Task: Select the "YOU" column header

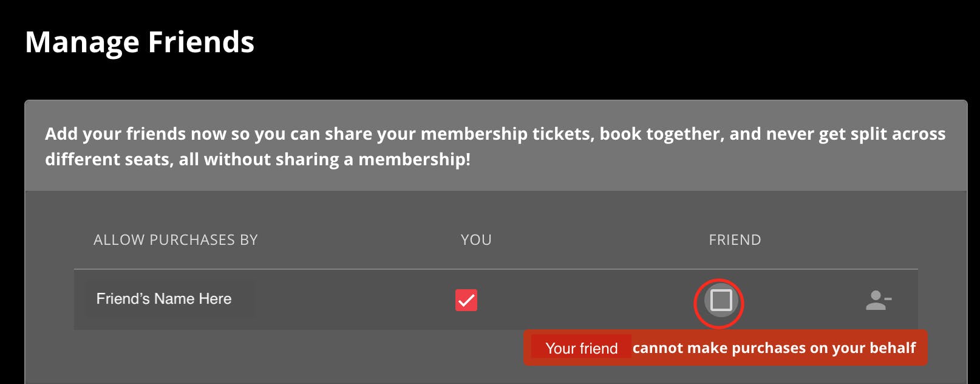Action: point(476,240)
